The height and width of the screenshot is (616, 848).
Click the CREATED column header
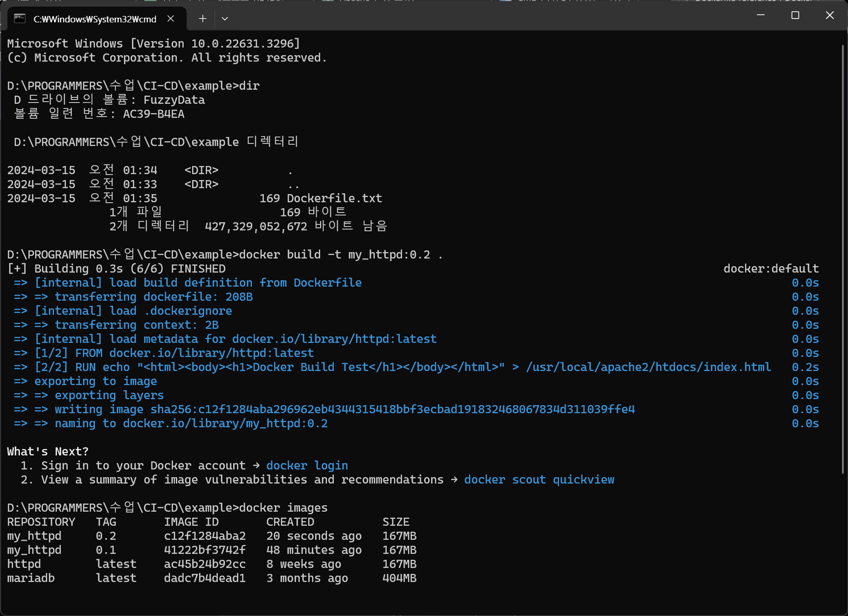(290, 522)
